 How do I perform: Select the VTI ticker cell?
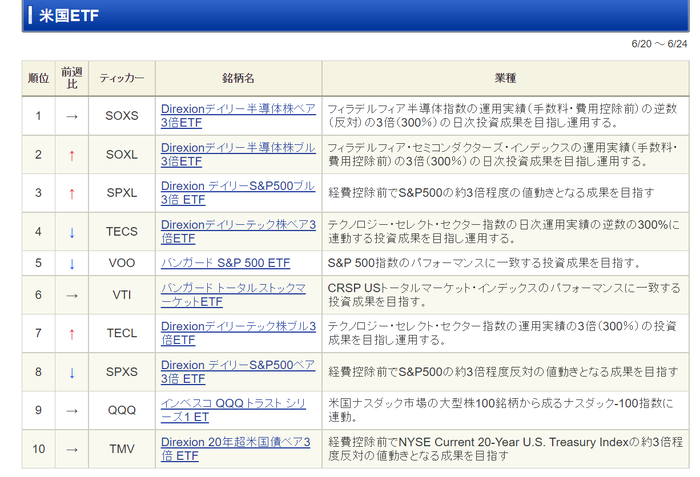[122, 295]
